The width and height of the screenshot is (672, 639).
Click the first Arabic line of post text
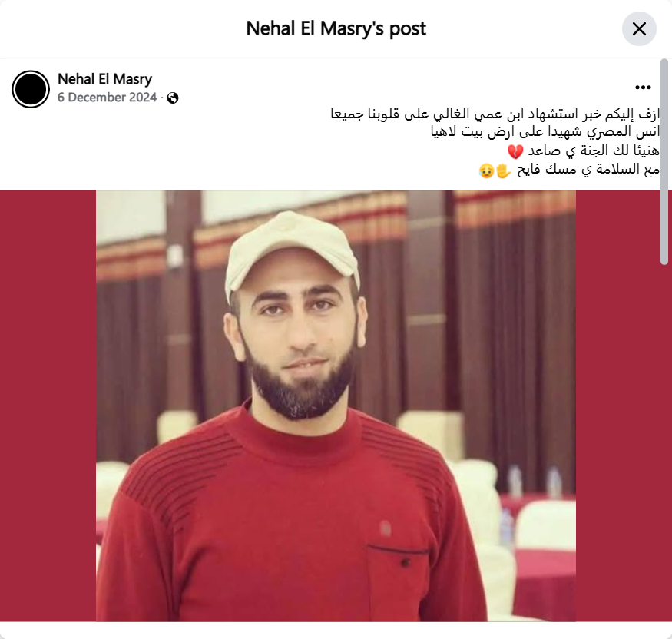coord(495,114)
